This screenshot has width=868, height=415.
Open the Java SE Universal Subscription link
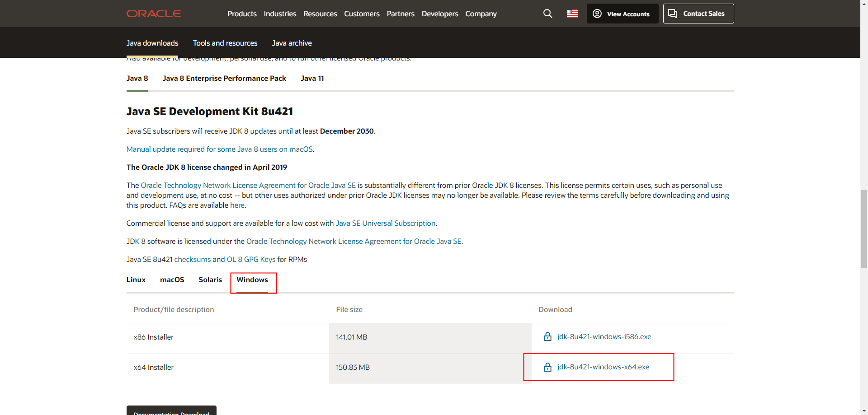[x=385, y=223]
